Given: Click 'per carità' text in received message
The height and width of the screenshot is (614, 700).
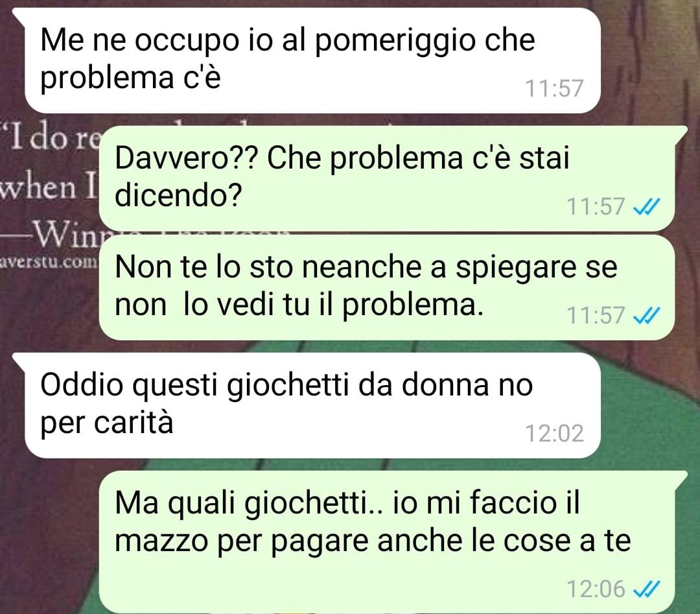Looking at the screenshot, I should [107, 423].
